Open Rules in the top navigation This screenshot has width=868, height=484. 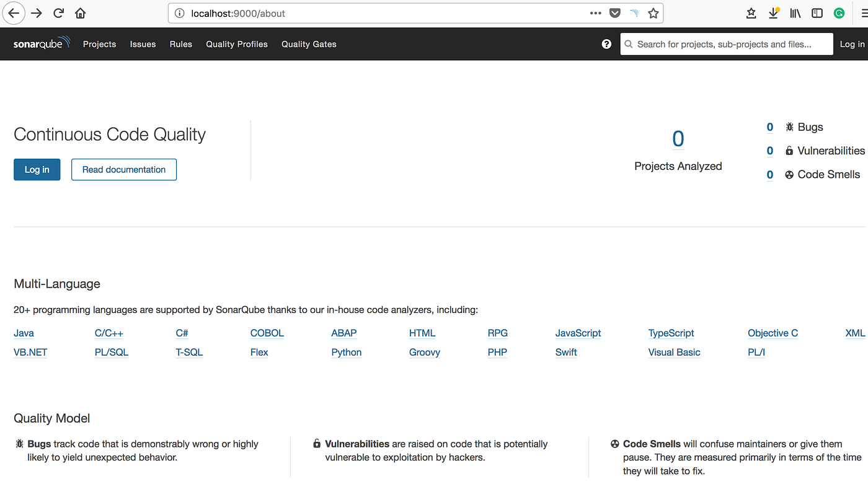(181, 44)
